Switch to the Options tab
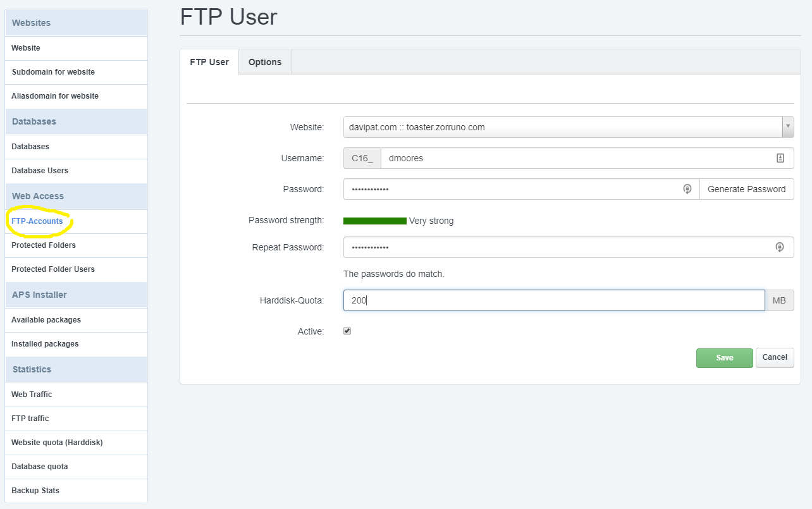812x509 pixels. [x=265, y=62]
